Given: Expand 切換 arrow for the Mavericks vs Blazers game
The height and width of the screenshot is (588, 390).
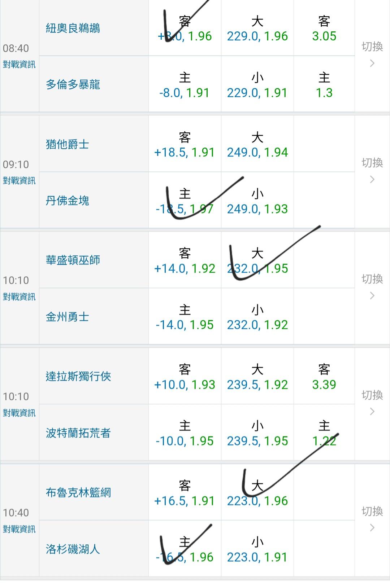Looking at the screenshot, I should [x=372, y=403].
